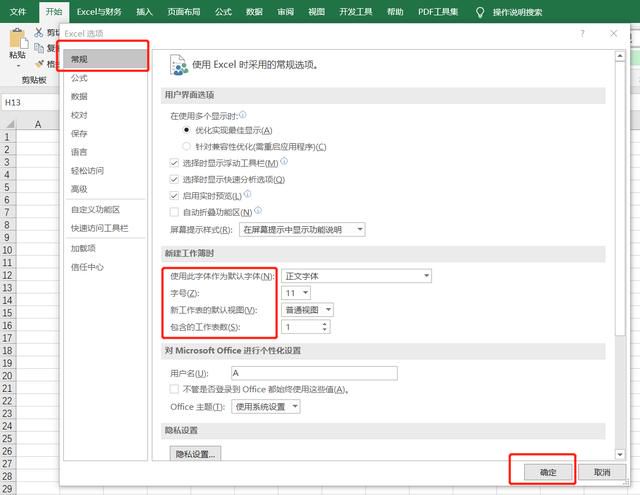Select 加载项 in the options sidebar

(105, 248)
